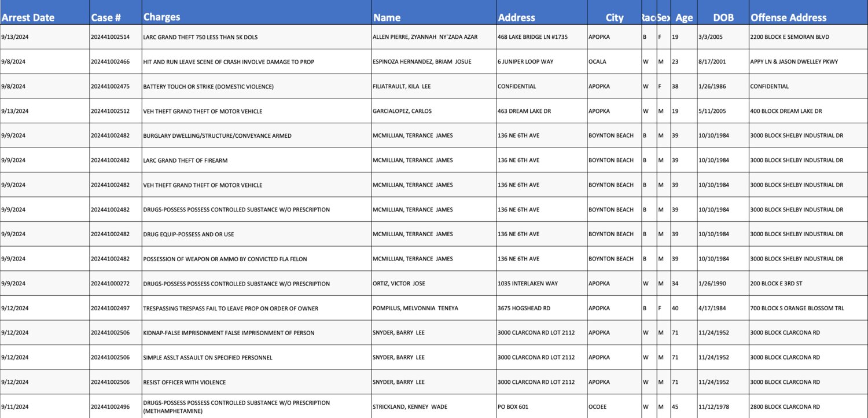The width and height of the screenshot is (868, 418).
Task: Select the Address column header
Action: point(542,12)
